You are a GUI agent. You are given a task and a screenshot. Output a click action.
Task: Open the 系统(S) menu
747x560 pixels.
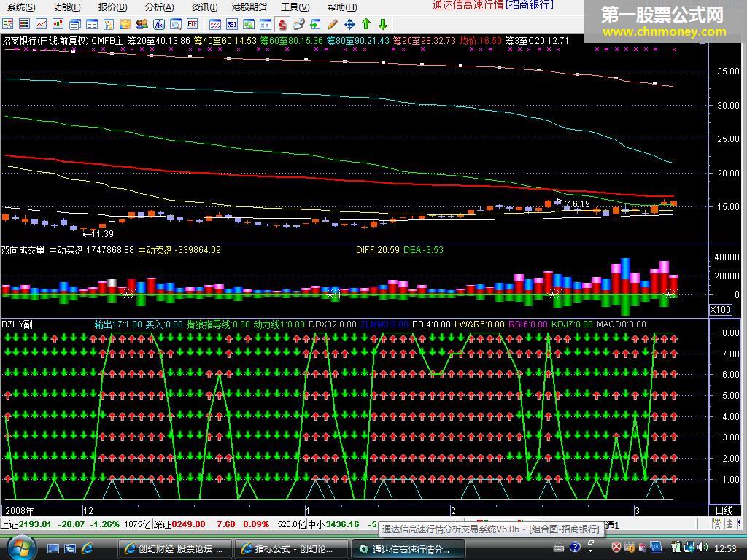(21, 7)
